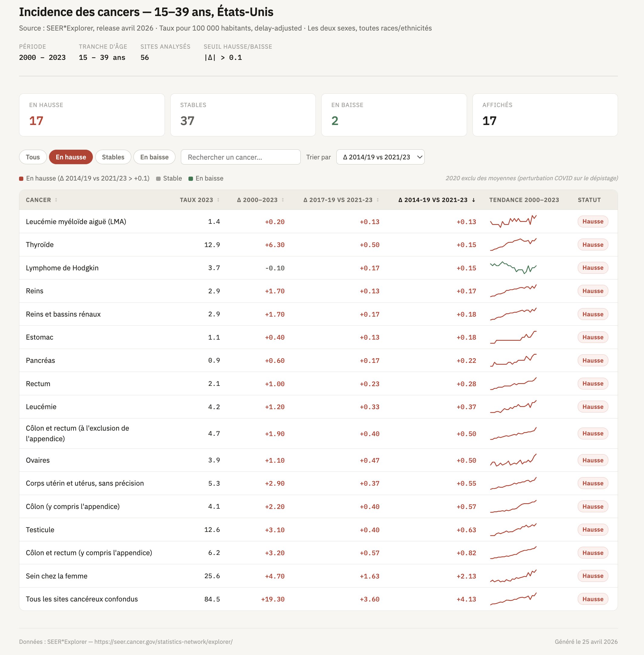Click sort arrows icon beside CANCER header
This screenshot has height=655, width=644.
[x=56, y=200]
